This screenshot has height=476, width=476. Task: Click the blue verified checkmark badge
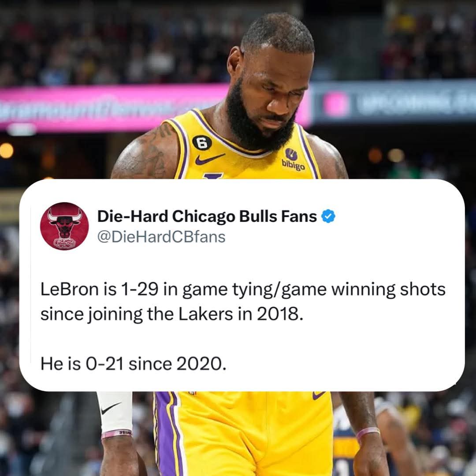pos(328,216)
